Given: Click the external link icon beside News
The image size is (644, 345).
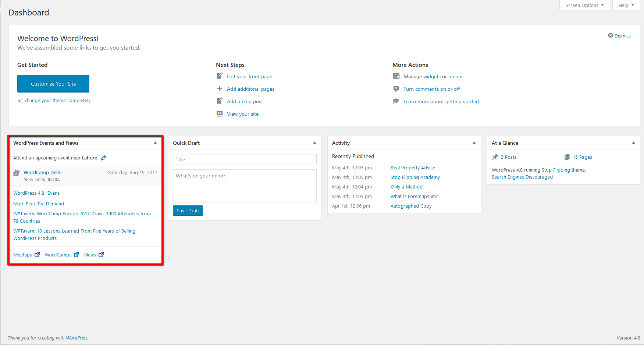Looking at the screenshot, I should tap(101, 255).
